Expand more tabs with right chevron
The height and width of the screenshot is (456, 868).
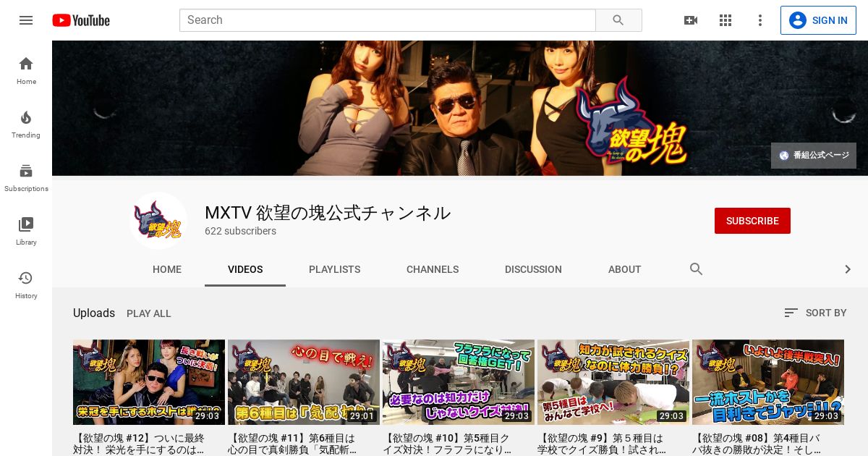(x=848, y=269)
